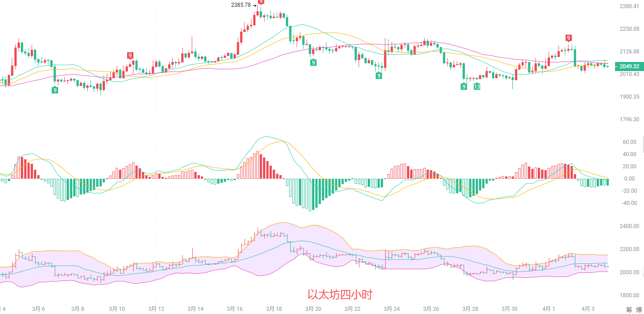Expand the side panel handle on the right edge
The image size is (644, 314).
(x=643, y=144)
